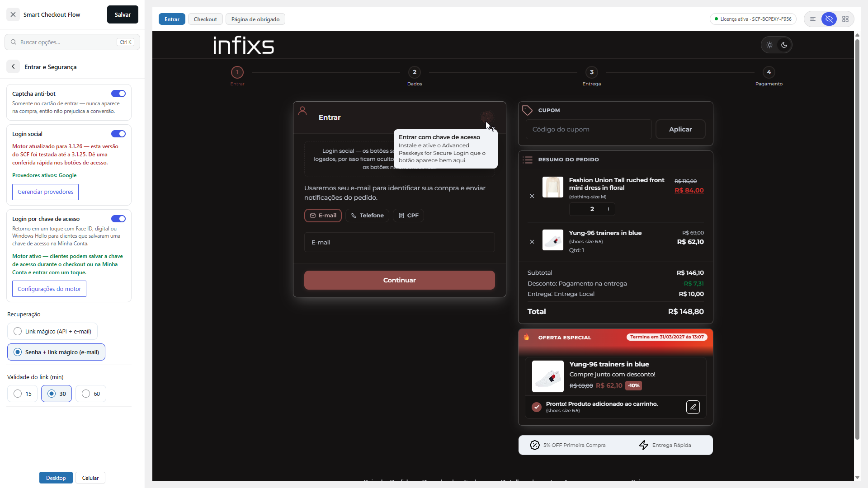
Task: Select Link mágico (API + e-mail) option
Action: 52,331
